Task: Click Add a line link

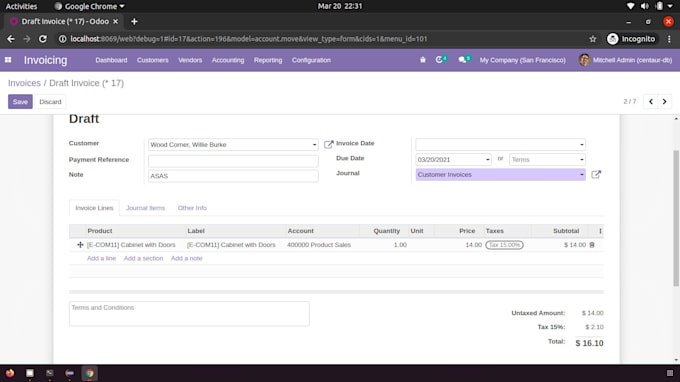Action: tap(101, 258)
